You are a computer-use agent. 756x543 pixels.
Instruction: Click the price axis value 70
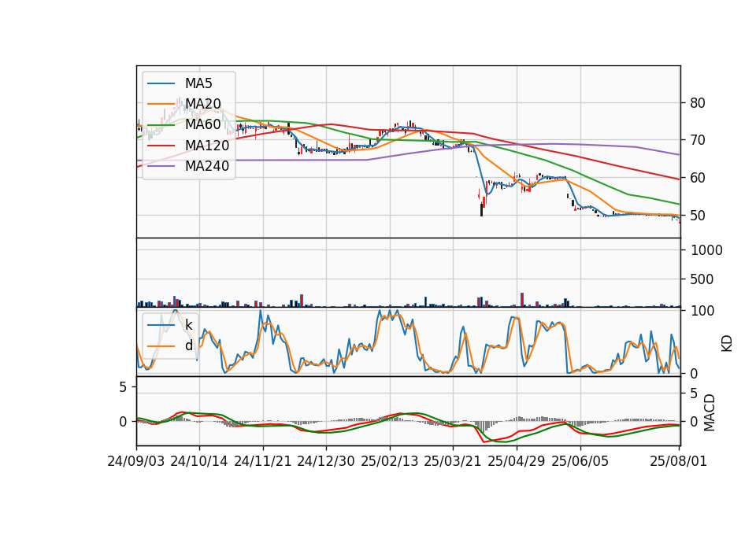tap(698, 140)
